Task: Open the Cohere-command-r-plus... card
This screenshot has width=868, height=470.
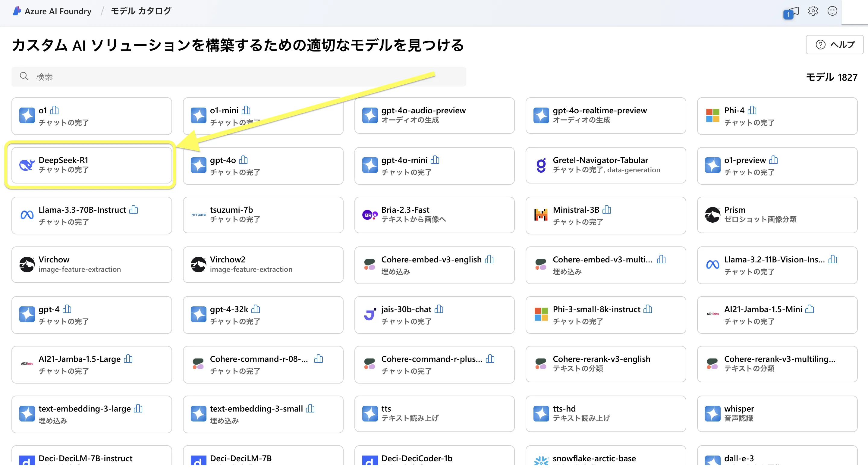Action: 434,365
